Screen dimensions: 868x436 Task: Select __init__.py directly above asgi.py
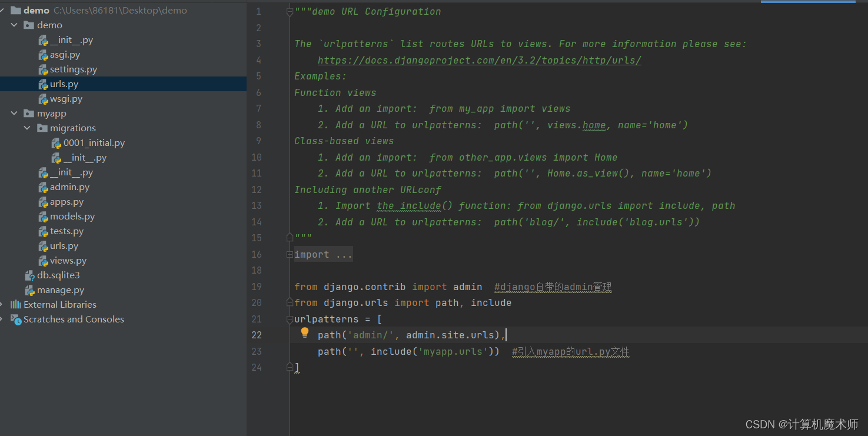click(x=71, y=40)
